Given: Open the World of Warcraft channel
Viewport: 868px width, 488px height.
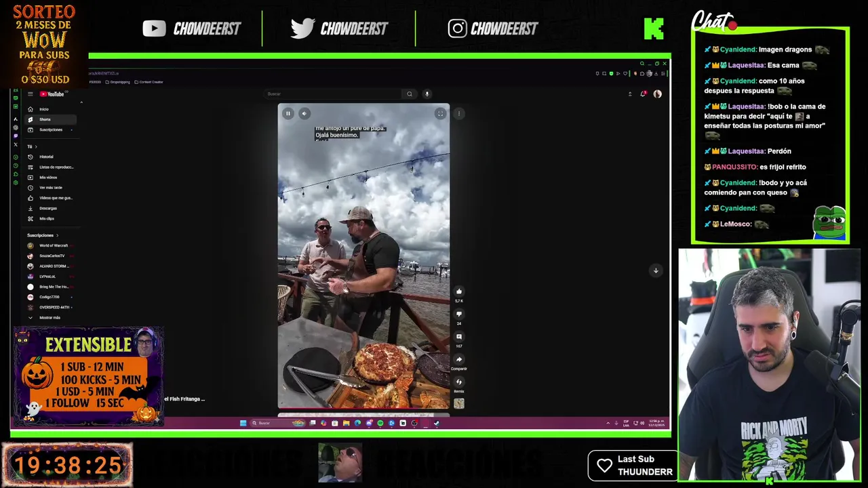Looking at the screenshot, I should pos(50,245).
